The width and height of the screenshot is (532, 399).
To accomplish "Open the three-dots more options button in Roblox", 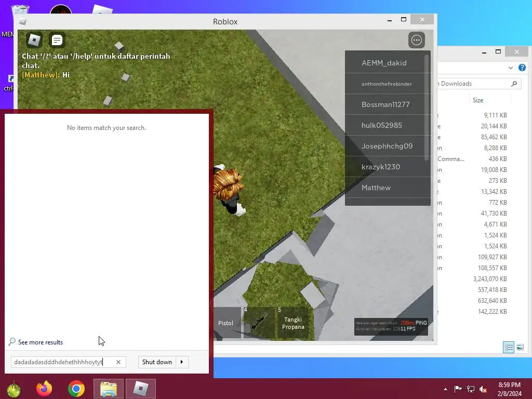I will [x=416, y=40].
